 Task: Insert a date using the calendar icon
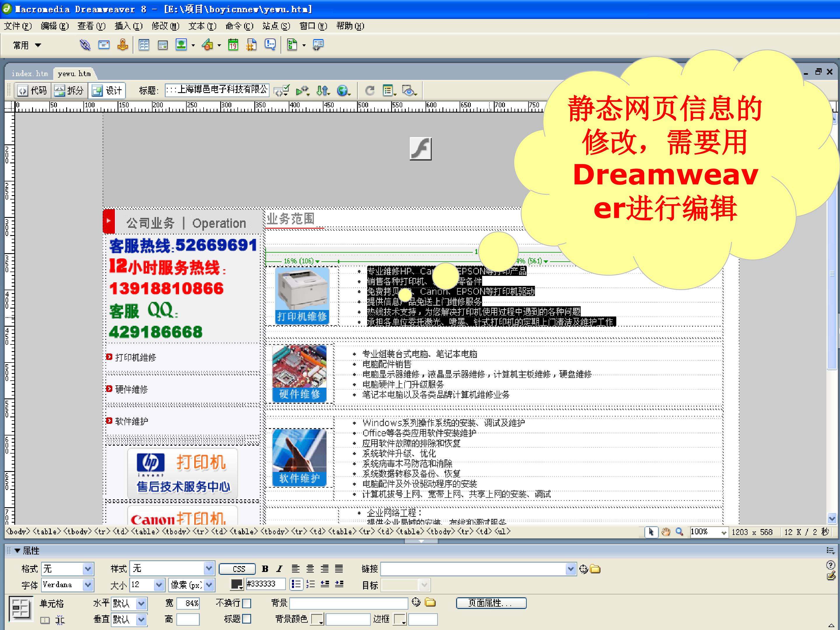click(233, 45)
